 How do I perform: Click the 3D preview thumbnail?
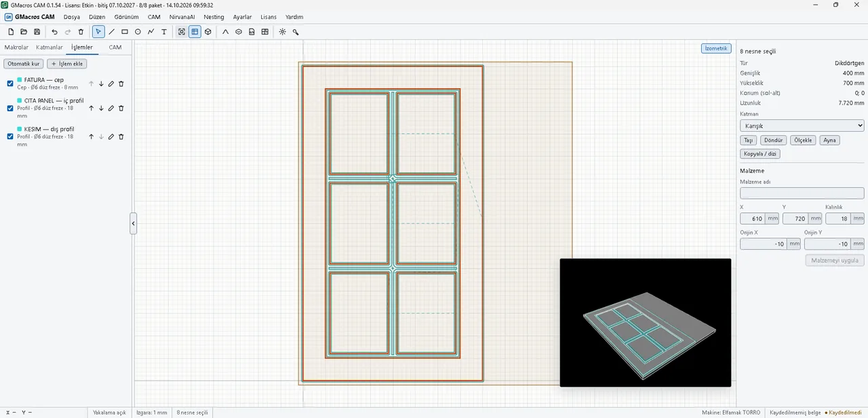point(646,323)
